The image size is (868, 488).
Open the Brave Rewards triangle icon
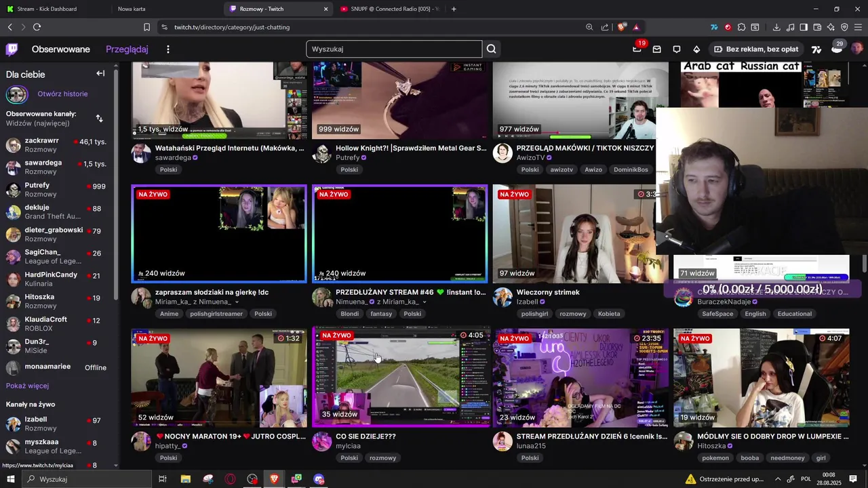636,27
